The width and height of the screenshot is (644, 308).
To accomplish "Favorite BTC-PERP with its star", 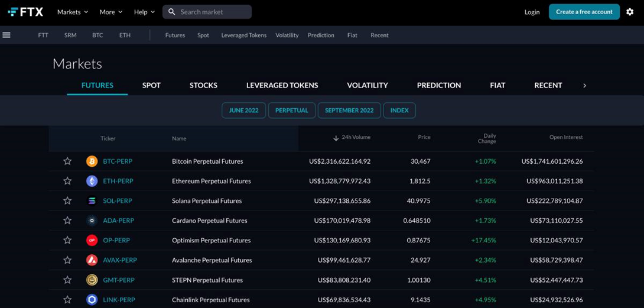I will (67, 161).
